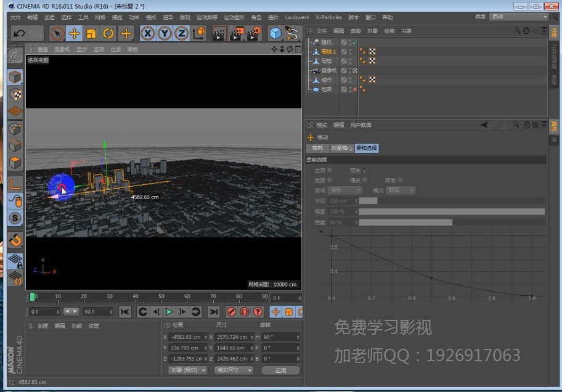Select Points mode in left sidebar
The image size is (562, 392).
[15, 129]
